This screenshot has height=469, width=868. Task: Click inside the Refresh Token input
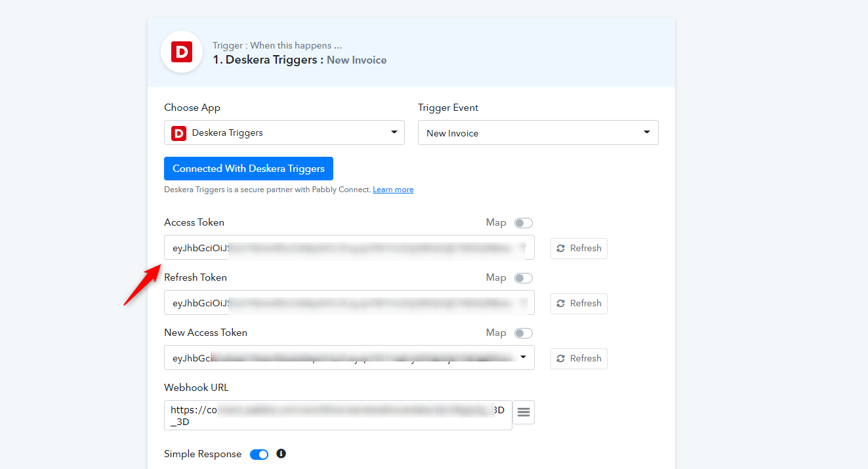pyautogui.click(x=349, y=302)
